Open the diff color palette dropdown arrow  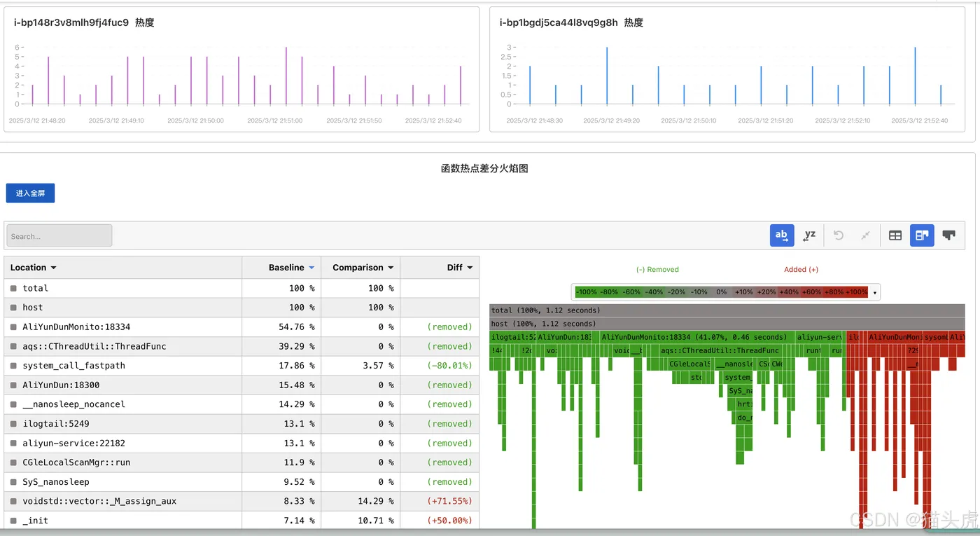click(x=874, y=292)
